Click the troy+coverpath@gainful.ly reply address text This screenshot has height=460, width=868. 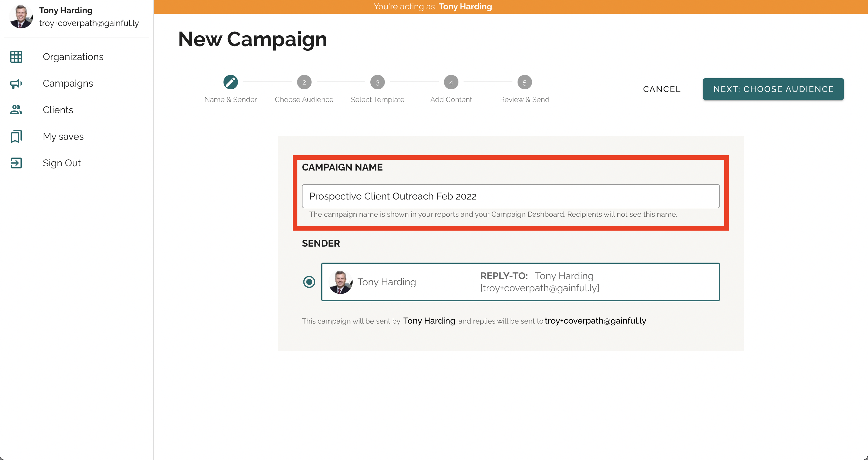595,321
